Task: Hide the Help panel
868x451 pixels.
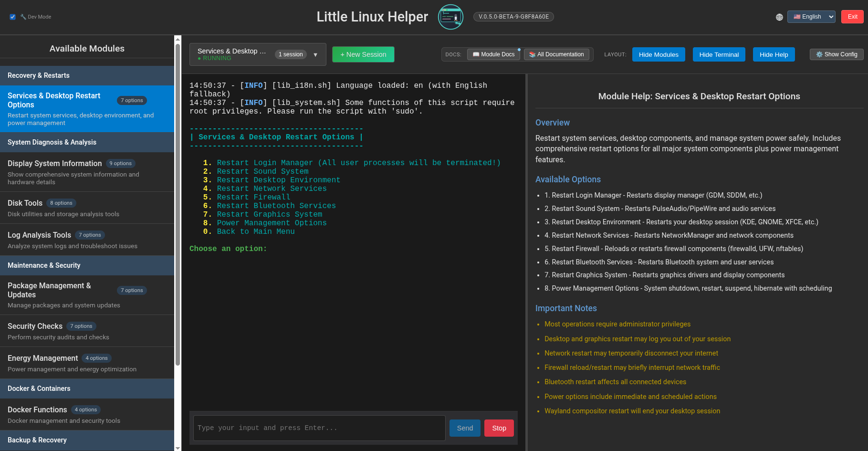Action: point(774,54)
